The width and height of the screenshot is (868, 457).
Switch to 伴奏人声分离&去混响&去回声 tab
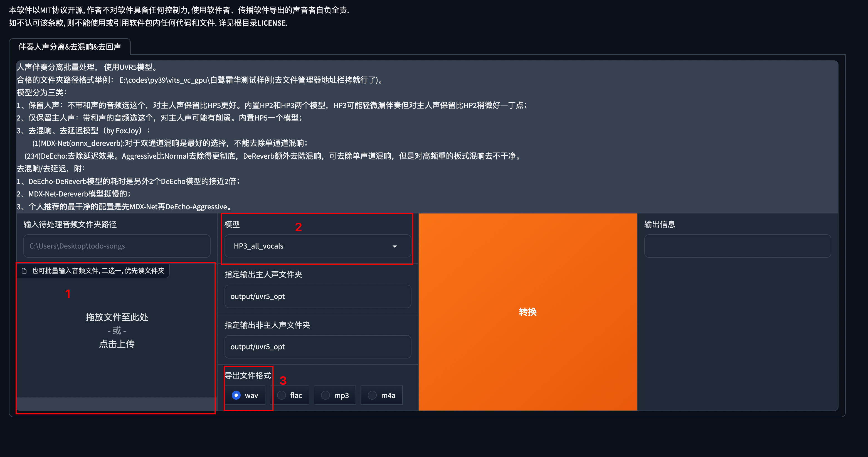tap(70, 47)
